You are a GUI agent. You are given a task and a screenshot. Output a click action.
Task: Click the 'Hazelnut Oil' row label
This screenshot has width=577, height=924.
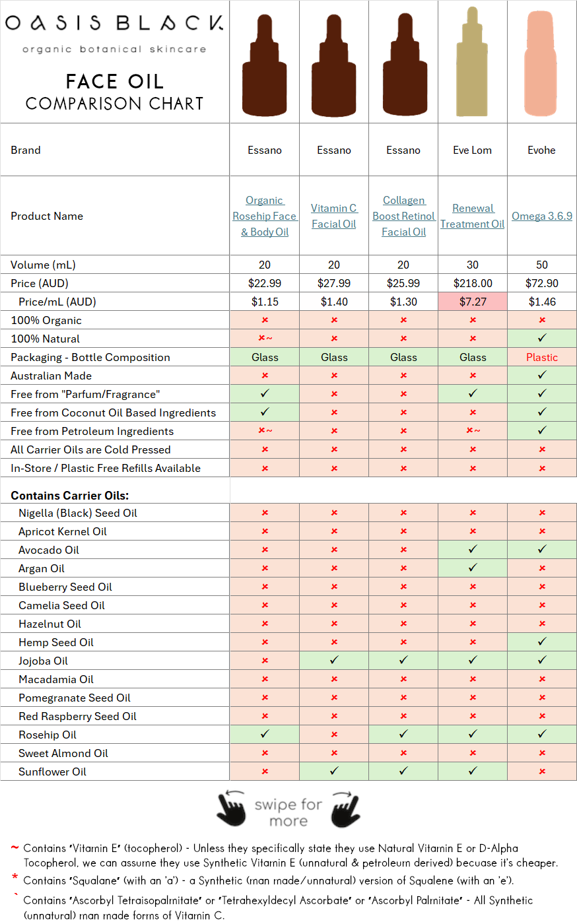pos(50,624)
